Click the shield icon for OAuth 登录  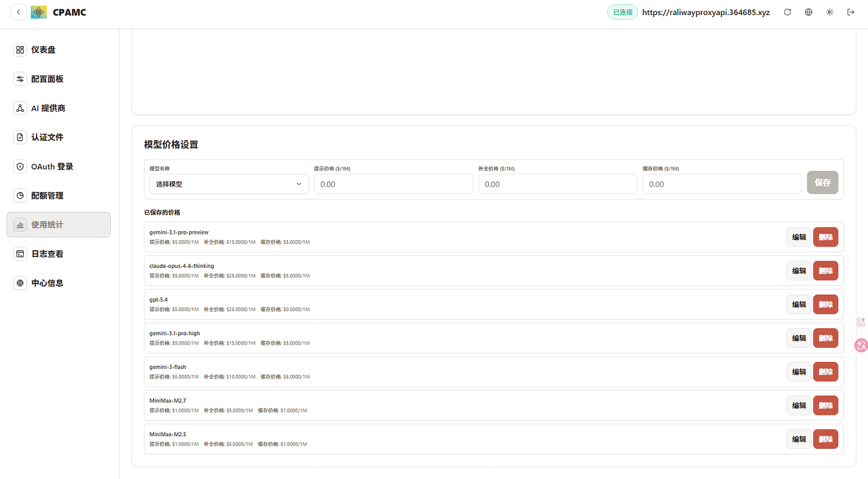point(20,167)
